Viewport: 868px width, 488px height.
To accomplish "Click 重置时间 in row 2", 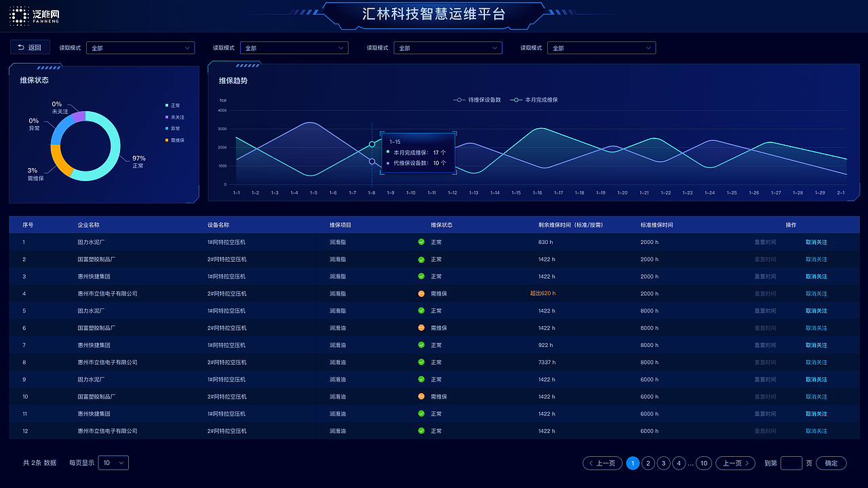I will [766, 260].
